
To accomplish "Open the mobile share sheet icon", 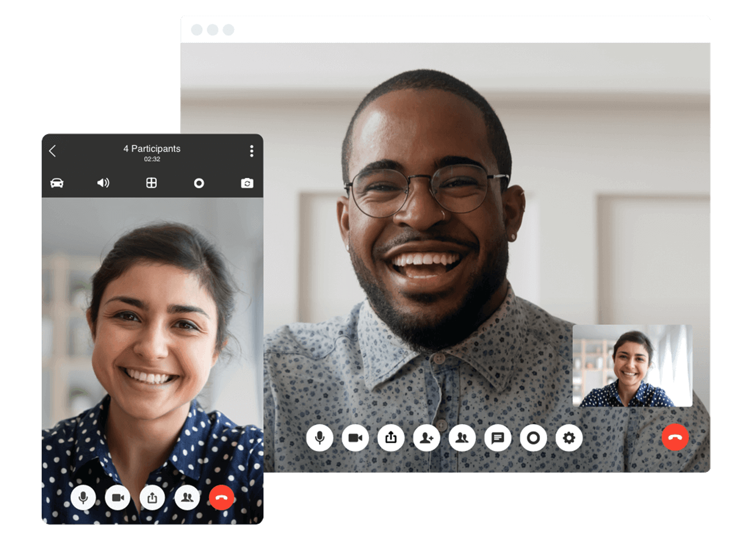I will (152, 497).
